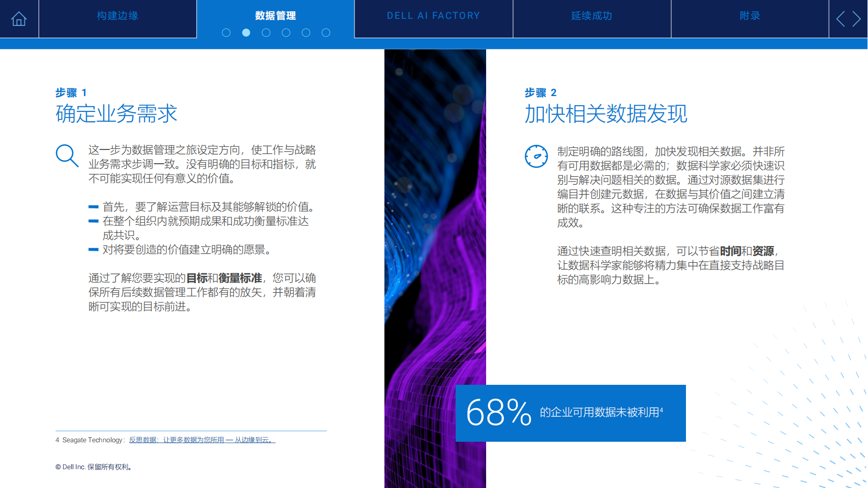Click the 确定业务需求 heading
The height and width of the screenshot is (488, 868).
pos(116,114)
